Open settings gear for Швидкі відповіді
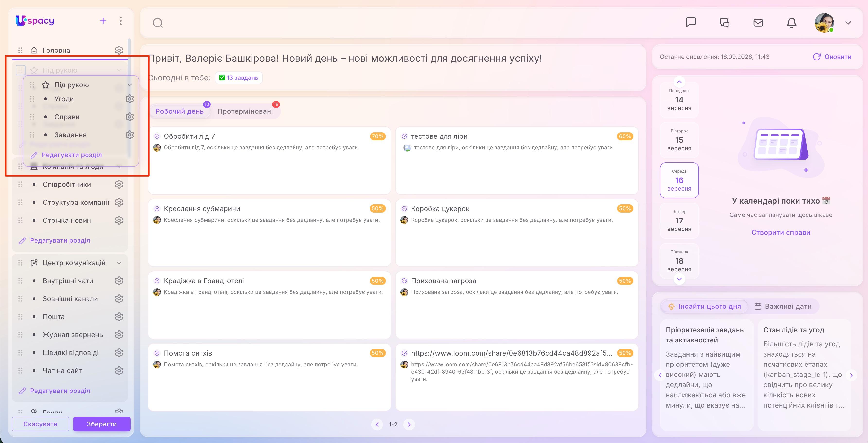Viewport: 868px width, 443px height. pyautogui.click(x=119, y=353)
